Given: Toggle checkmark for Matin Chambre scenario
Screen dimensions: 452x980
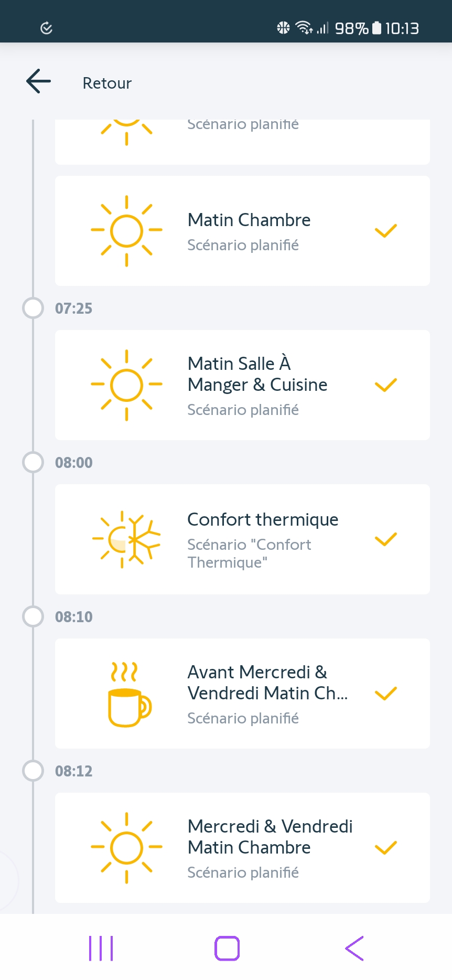Looking at the screenshot, I should click(386, 231).
